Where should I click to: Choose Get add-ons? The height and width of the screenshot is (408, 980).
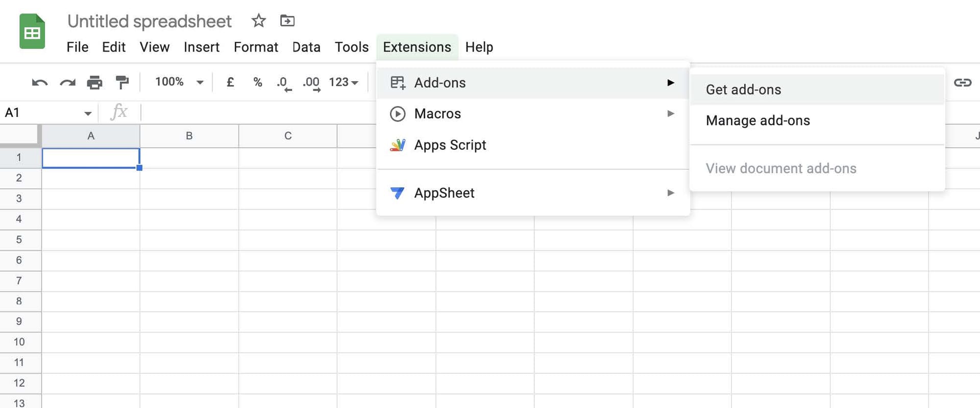pyautogui.click(x=743, y=90)
